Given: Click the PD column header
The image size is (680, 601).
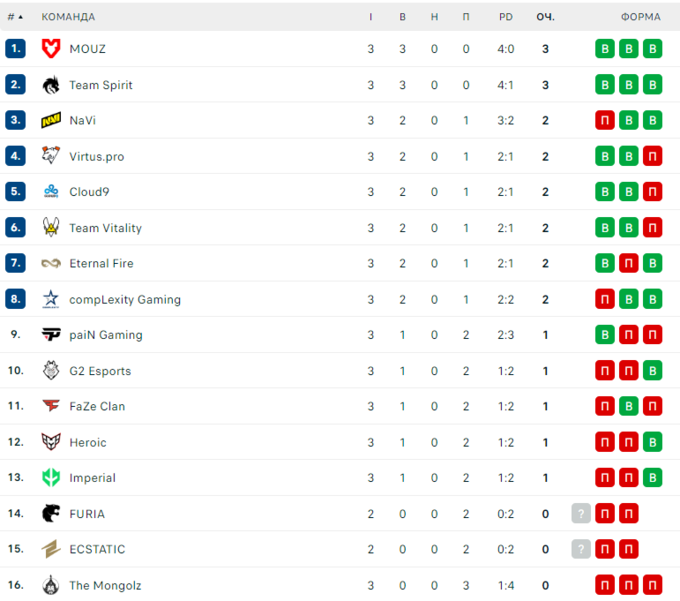Looking at the screenshot, I should click(506, 17).
